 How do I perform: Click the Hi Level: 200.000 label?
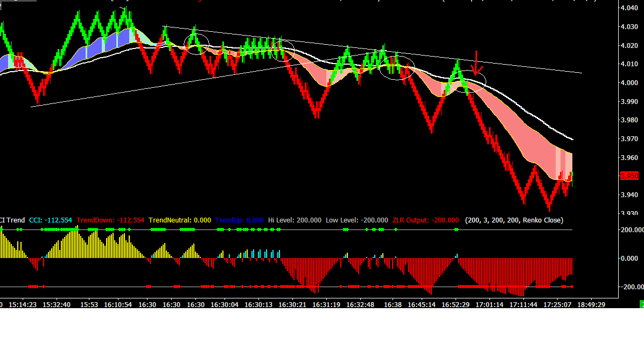click(x=295, y=220)
